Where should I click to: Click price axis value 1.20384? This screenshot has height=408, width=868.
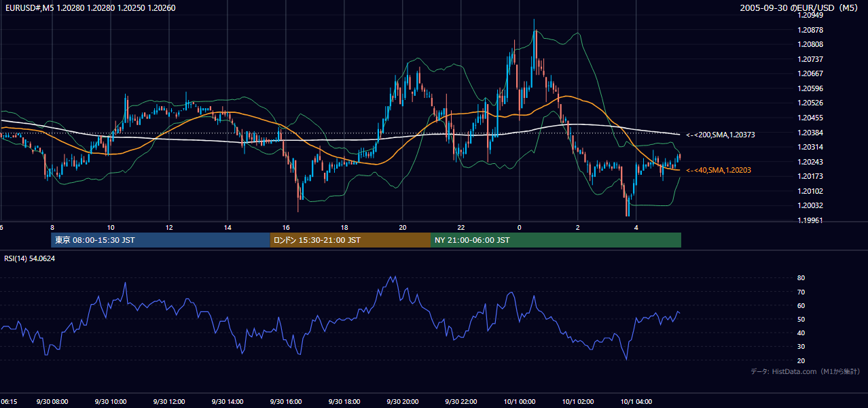pos(811,133)
